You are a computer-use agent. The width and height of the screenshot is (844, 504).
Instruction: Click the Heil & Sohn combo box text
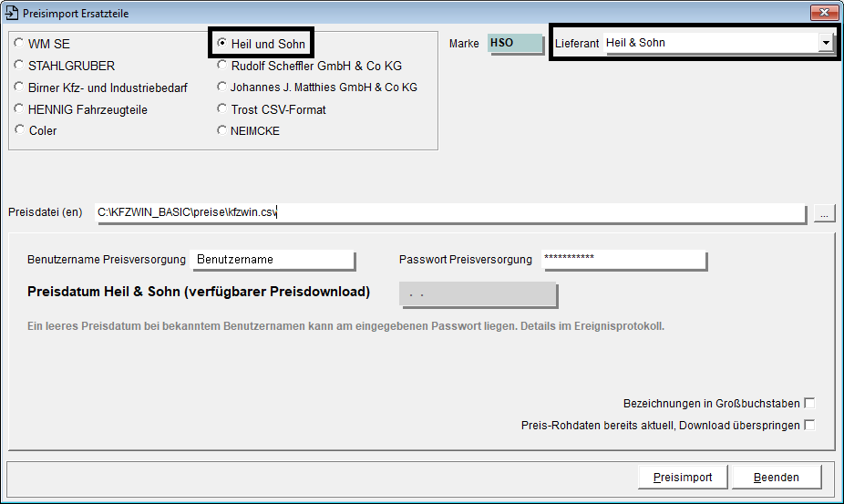[635, 43]
